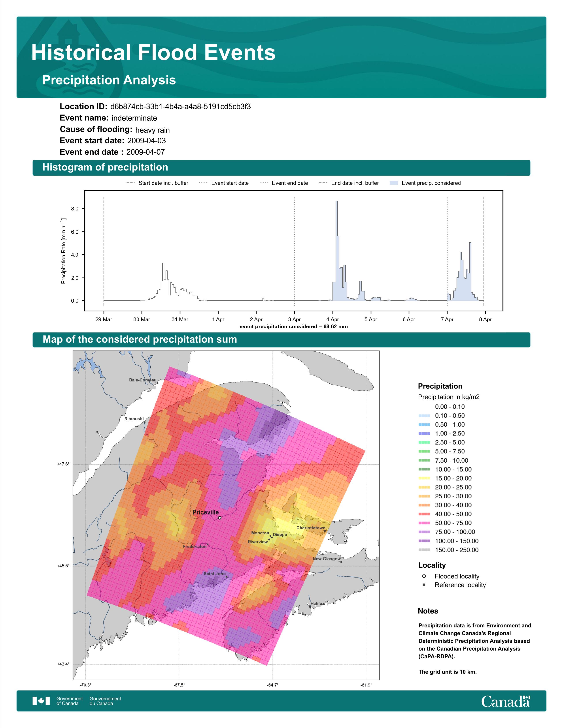The width and height of the screenshot is (563, 728).
Task: Click the -64.7° longitude label
Action: click(272, 685)
